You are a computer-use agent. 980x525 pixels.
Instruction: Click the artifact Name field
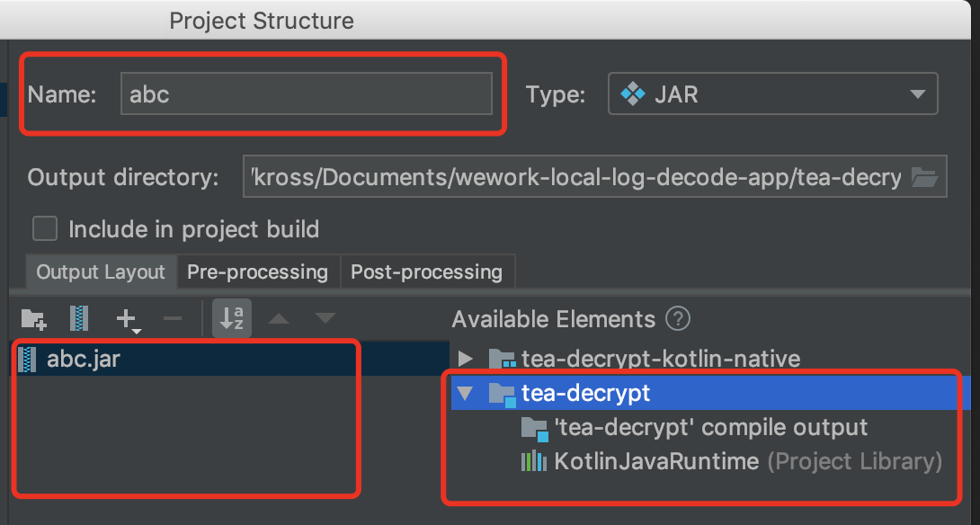(306, 93)
